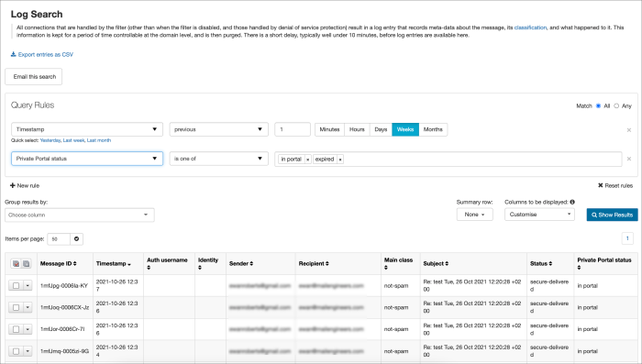642x364 pixels.
Task: Click Export entries as CSV link
Action: pos(46,54)
